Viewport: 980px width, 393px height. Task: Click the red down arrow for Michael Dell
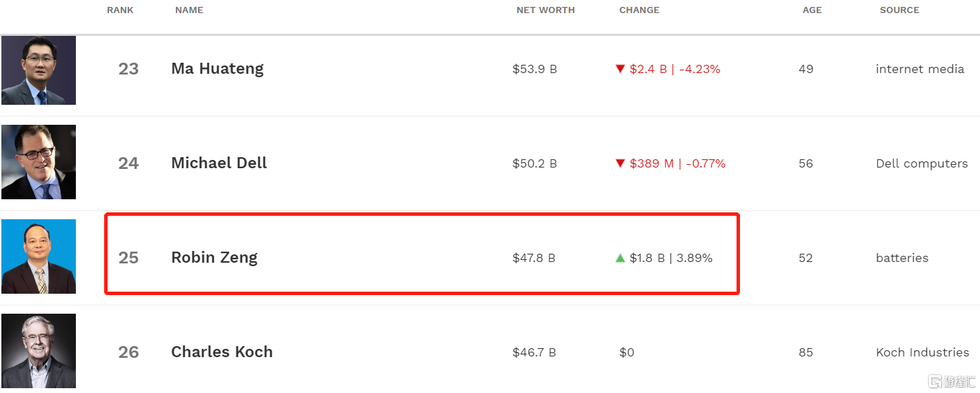tap(620, 163)
